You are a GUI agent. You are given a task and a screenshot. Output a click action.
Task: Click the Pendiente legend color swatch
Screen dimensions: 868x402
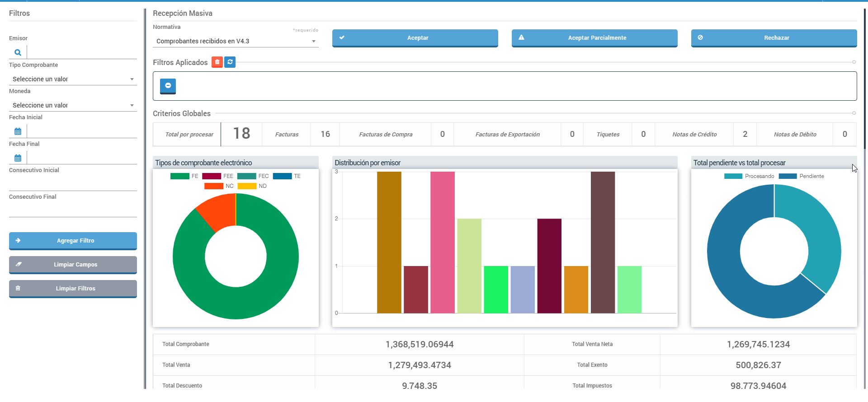(788, 176)
